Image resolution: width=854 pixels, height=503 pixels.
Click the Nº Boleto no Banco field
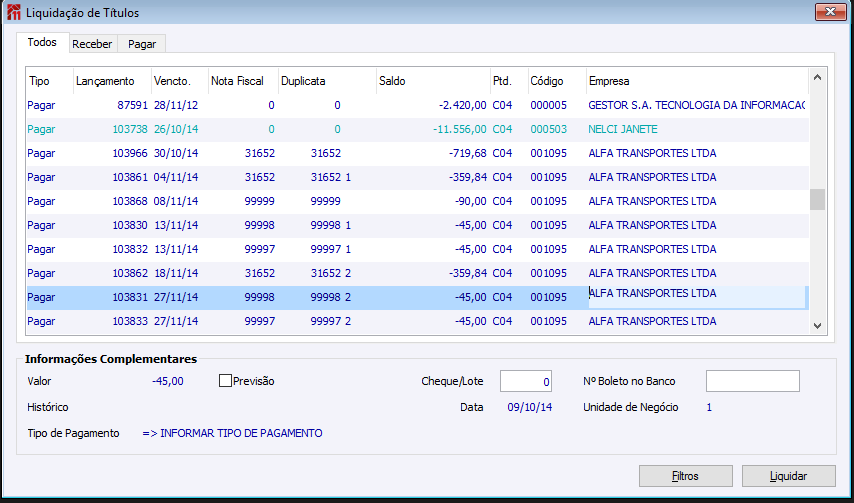753,381
